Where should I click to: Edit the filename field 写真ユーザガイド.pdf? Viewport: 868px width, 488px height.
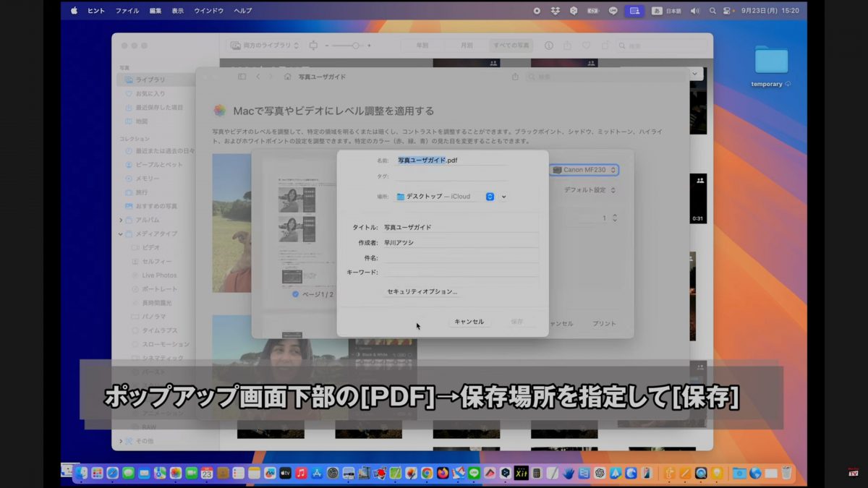[451, 160]
